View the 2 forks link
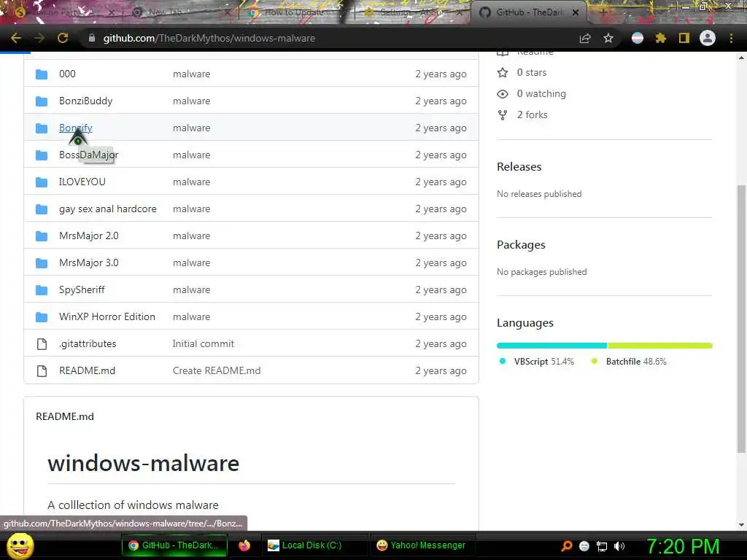This screenshot has width=747, height=560. [x=532, y=114]
